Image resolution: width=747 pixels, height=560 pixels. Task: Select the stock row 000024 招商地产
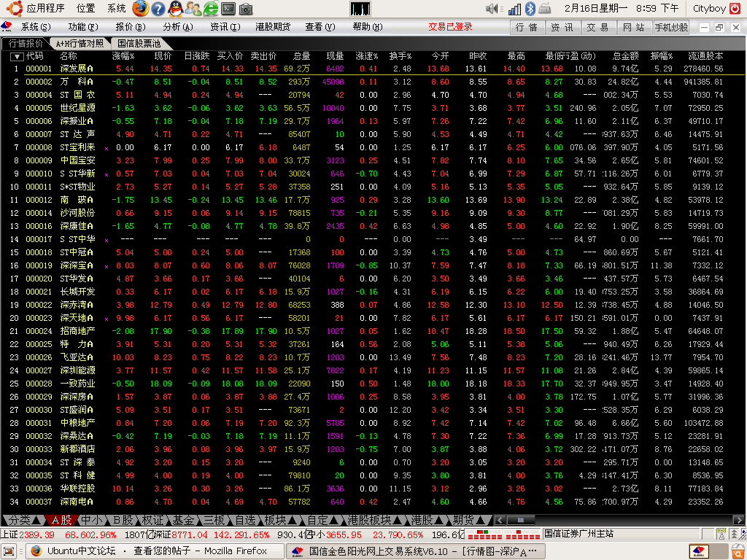click(x=373, y=330)
